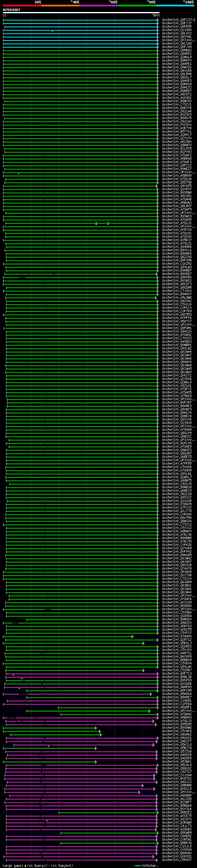Click hit label UniRef100_P38605

click(177, 504)
